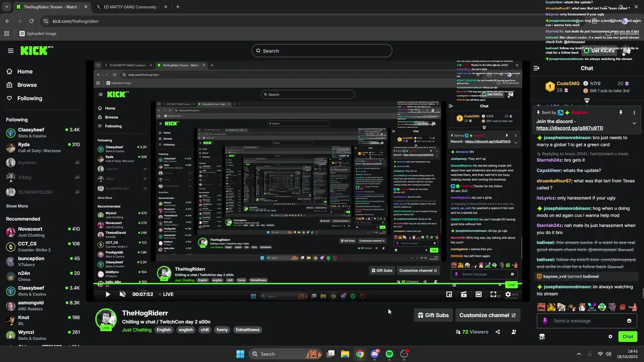Image resolution: width=644 pixels, height=362 pixels.
Task: Open the Windows Start menu
Action: (240, 354)
